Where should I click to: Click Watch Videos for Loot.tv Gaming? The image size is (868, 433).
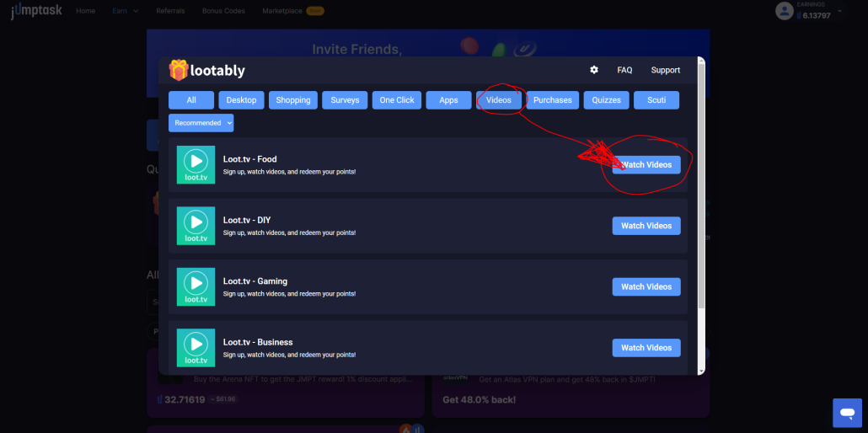click(x=646, y=286)
